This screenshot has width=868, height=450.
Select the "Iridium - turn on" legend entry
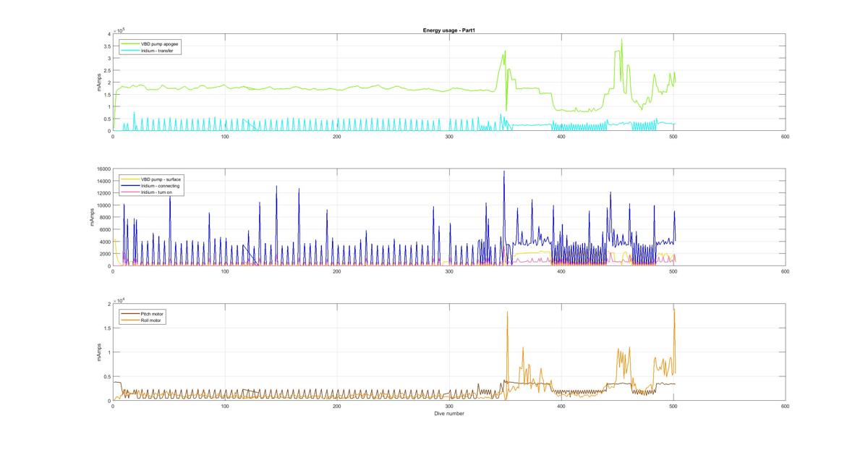click(x=148, y=192)
